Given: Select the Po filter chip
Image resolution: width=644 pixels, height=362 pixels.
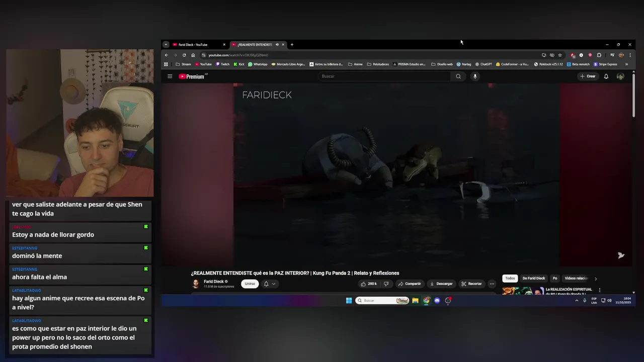Looking at the screenshot, I should [x=555, y=279].
